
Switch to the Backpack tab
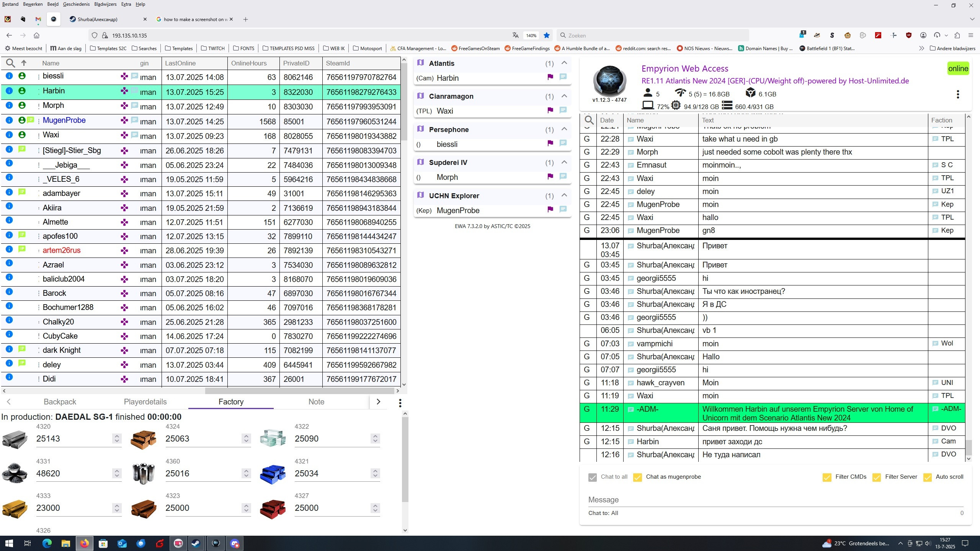(60, 402)
